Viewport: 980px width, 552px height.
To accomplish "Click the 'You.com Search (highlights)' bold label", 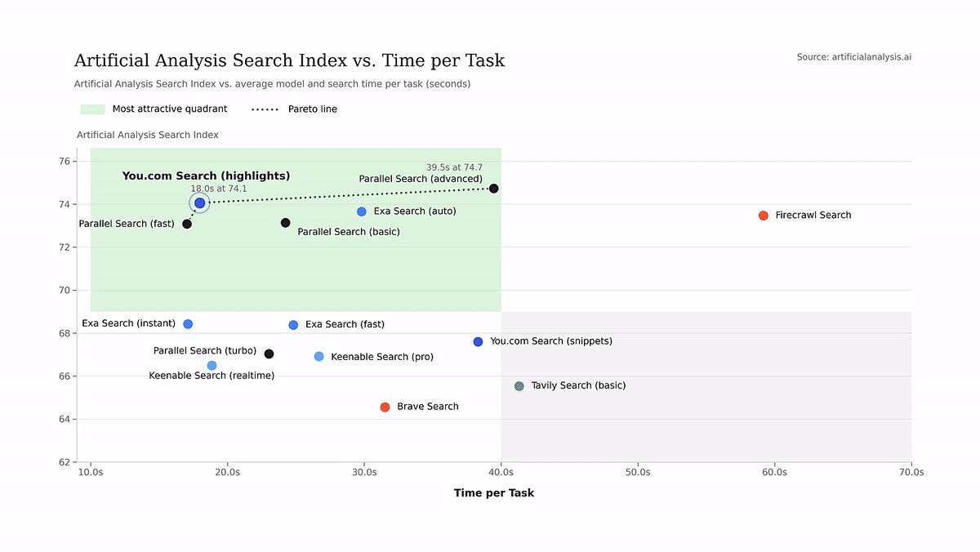I will (207, 176).
